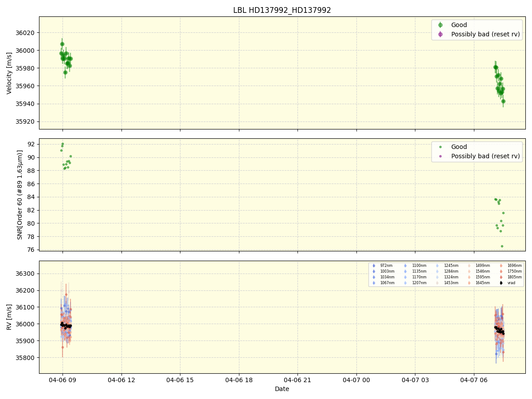The width and height of the screenshot is (532, 399).
Task: Click the '04-07 03' date tick label
Action: coord(415,380)
